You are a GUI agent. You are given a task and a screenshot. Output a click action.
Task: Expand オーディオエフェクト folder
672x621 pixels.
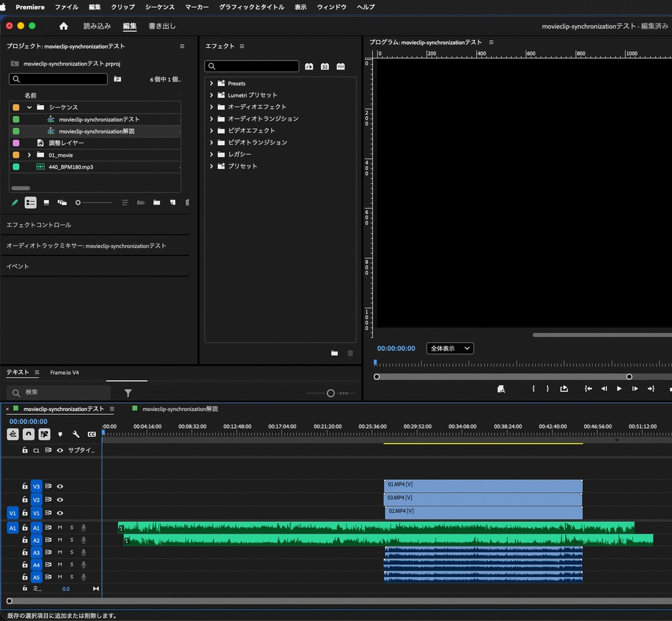point(211,107)
